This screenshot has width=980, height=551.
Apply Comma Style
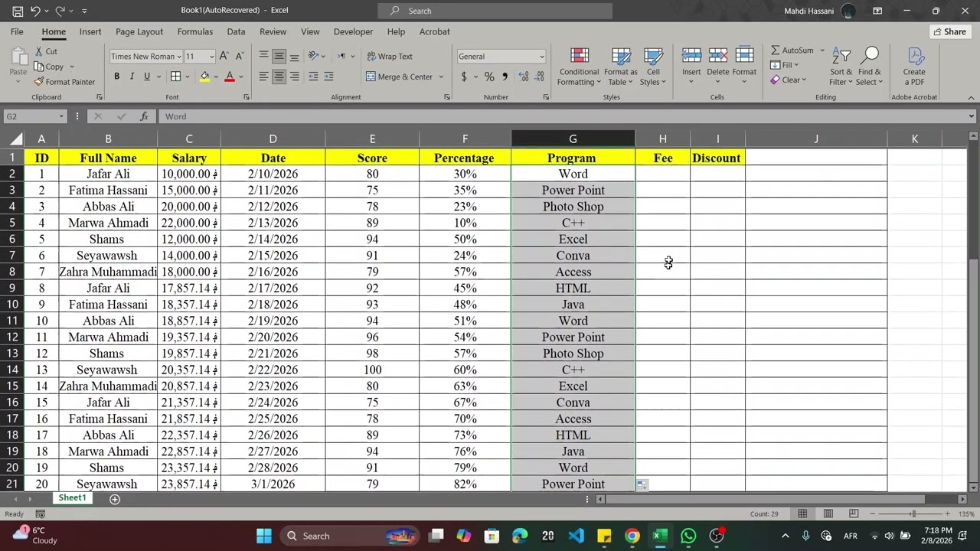click(x=505, y=77)
